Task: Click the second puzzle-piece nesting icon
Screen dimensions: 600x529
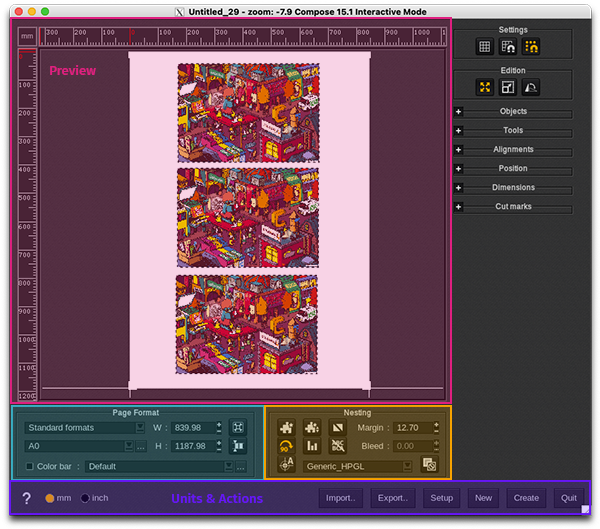Action: pyautogui.click(x=312, y=427)
